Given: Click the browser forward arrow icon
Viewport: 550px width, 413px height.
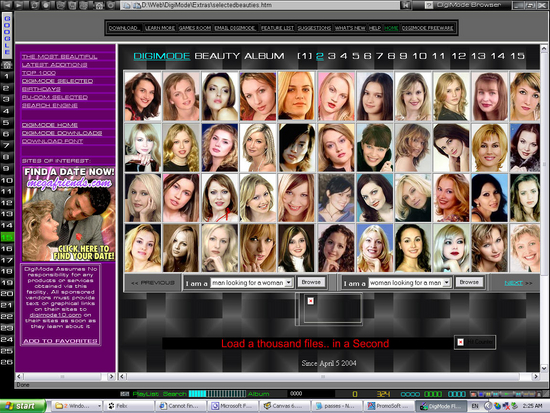Looking at the screenshot, I should (x=18, y=5).
